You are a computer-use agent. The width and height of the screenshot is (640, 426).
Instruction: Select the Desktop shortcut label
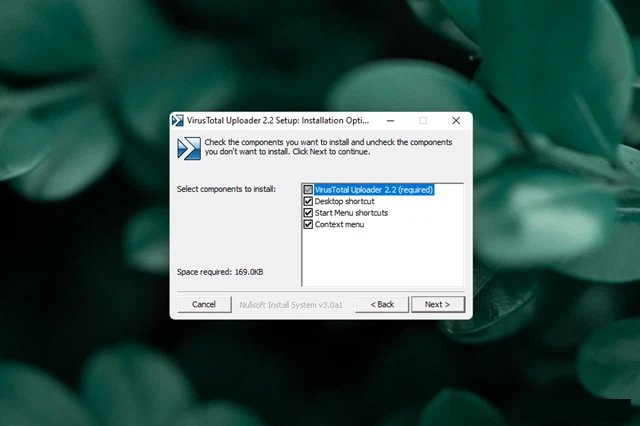344,201
